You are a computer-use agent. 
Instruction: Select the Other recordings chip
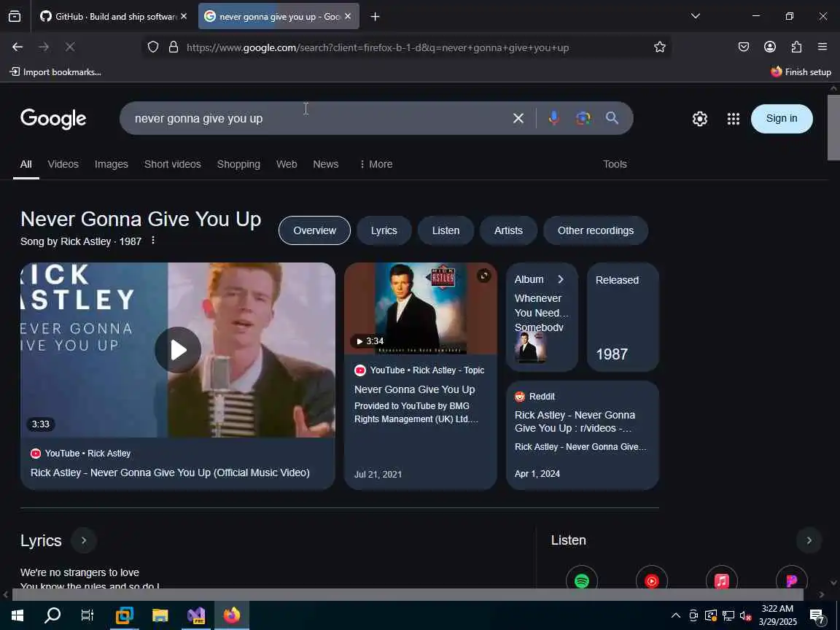point(596,230)
